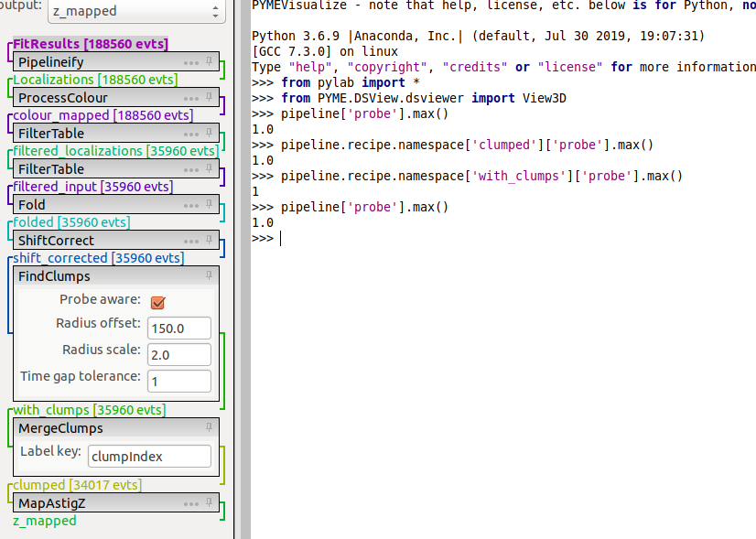Screen dimensions: 756x539
Task: Click the pin icon on MapAstigZ
Action: tap(209, 502)
